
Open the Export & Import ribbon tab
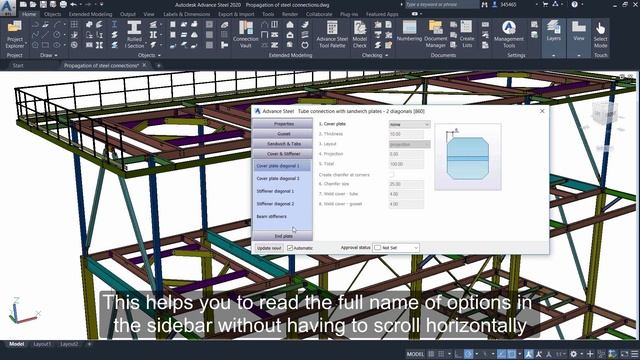coord(236,14)
